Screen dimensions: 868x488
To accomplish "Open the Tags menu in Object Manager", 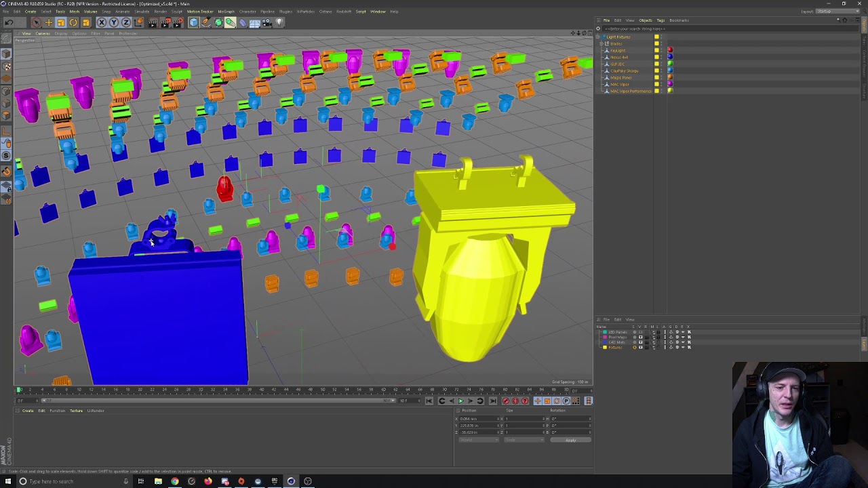I will (x=660, y=20).
